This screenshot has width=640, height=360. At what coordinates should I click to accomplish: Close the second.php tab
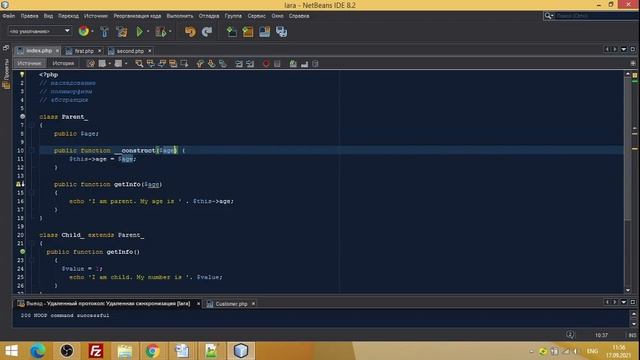click(150, 51)
